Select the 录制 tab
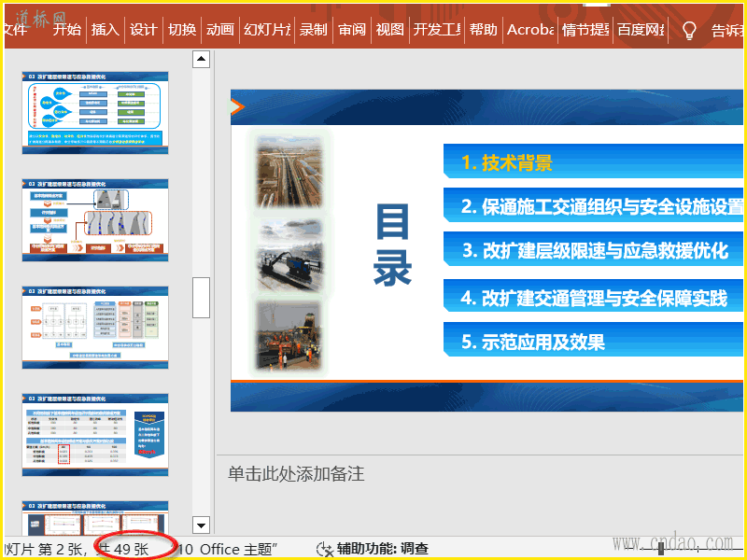The width and height of the screenshot is (747, 560). pyautogui.click(x=314, y=30)
